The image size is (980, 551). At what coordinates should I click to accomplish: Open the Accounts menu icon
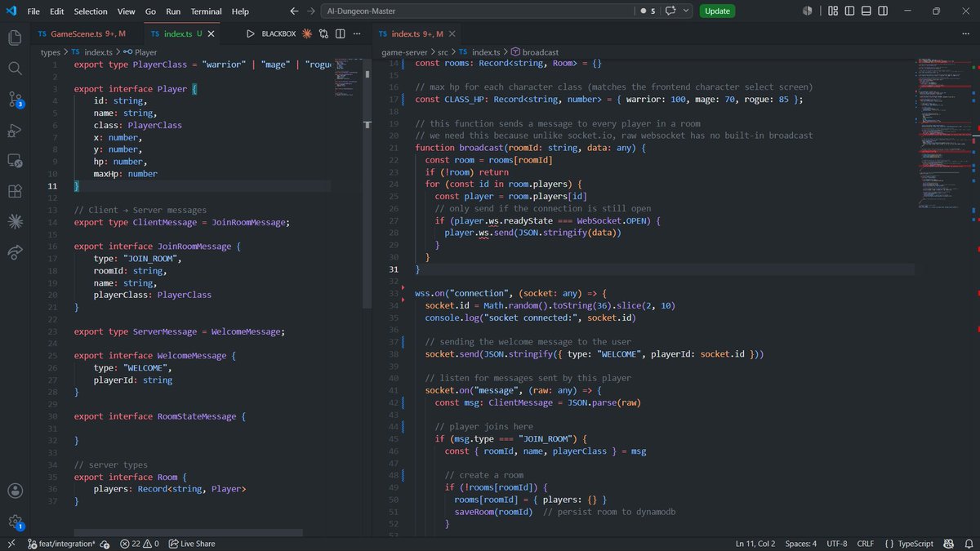click(15, 491)
